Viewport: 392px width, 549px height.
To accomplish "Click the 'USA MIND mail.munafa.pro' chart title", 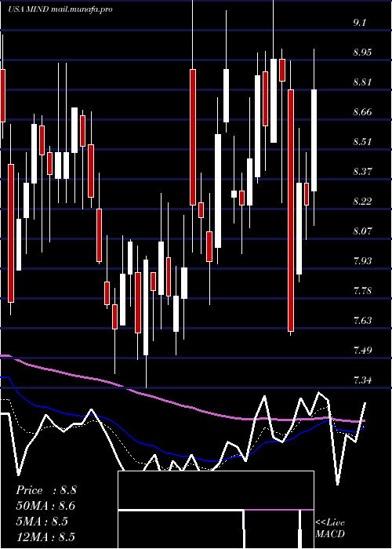I will [x=60, y=9].
